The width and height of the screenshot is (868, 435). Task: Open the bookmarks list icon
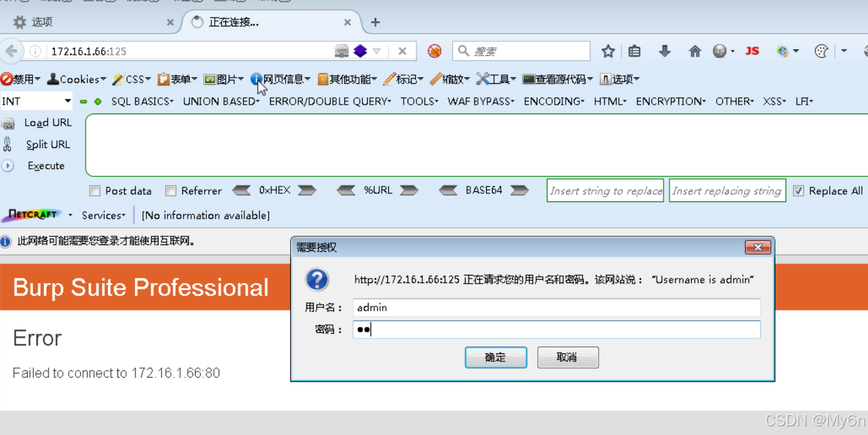coord(634,51)
